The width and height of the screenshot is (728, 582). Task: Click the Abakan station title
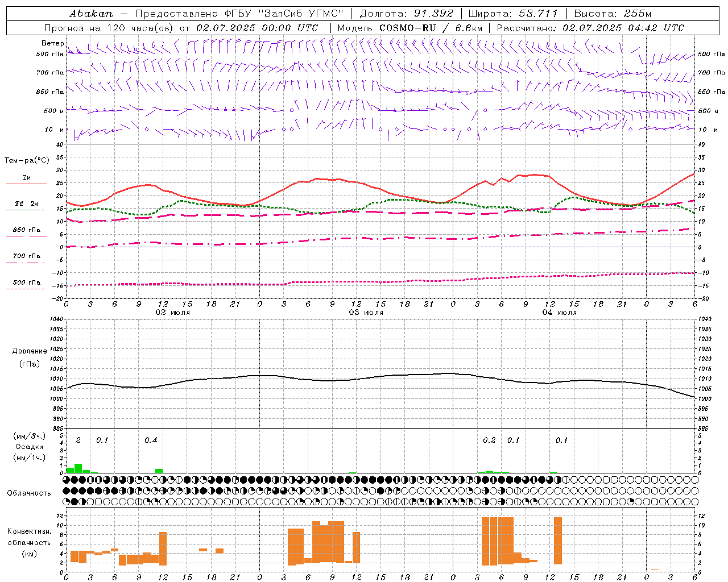(x=91, y=14)
